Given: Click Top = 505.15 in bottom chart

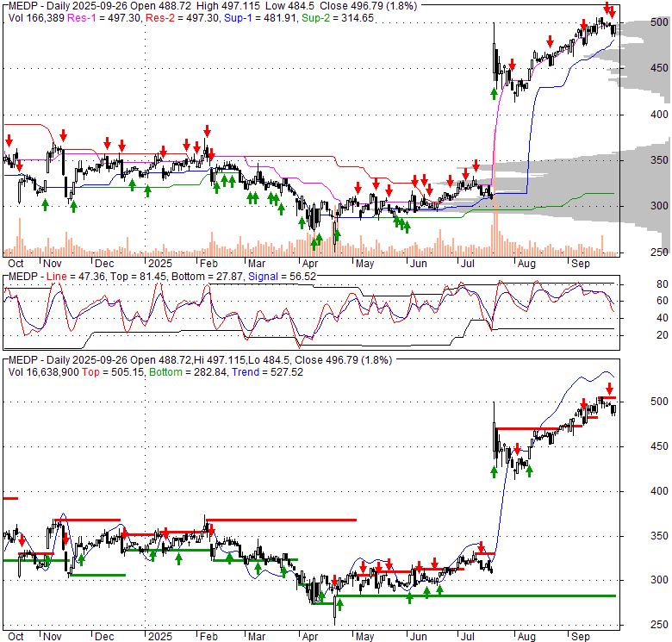Looking at the screenshot, I should coord(113,372).
